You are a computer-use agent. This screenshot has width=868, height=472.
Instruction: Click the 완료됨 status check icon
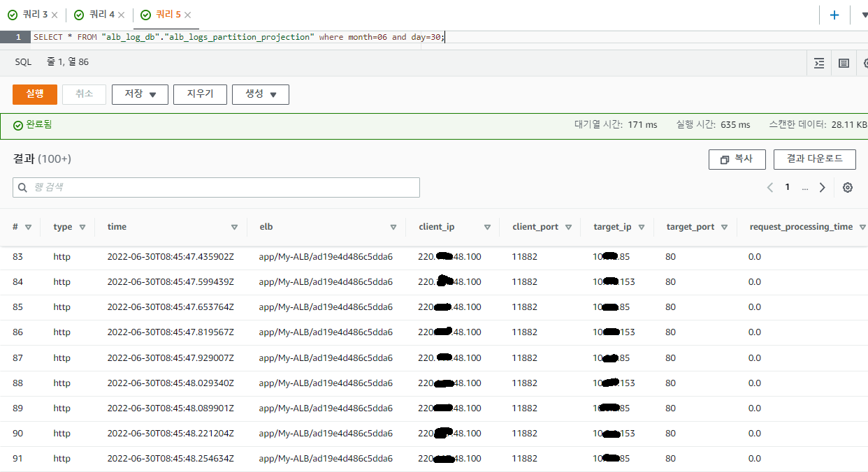coord(18,125)
